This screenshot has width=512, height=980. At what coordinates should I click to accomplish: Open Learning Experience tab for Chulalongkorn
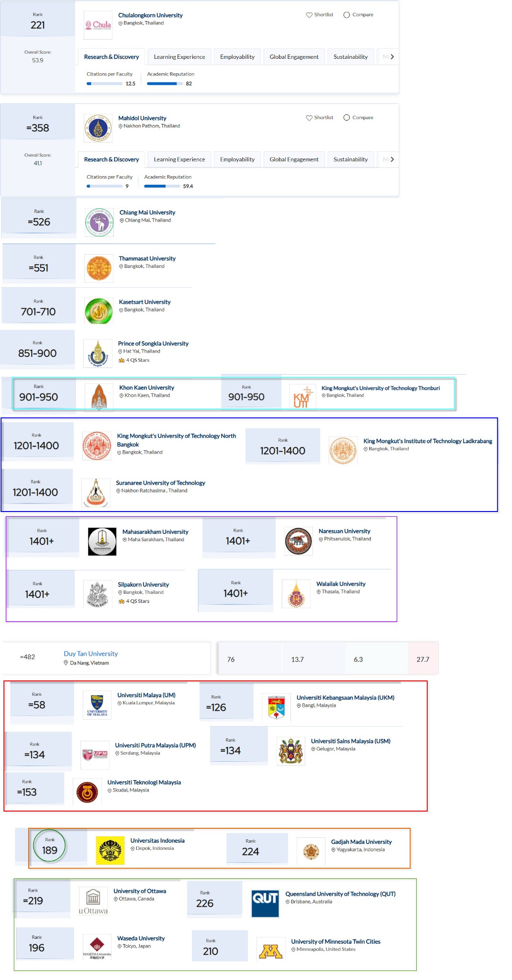click(179, 56)
